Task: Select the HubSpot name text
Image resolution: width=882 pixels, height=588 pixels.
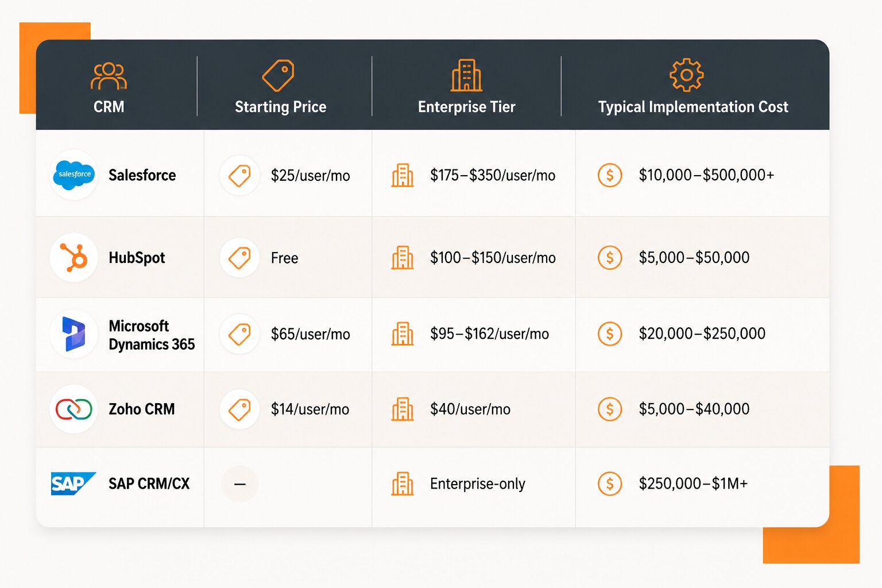Action: click(x=137, y=258)
